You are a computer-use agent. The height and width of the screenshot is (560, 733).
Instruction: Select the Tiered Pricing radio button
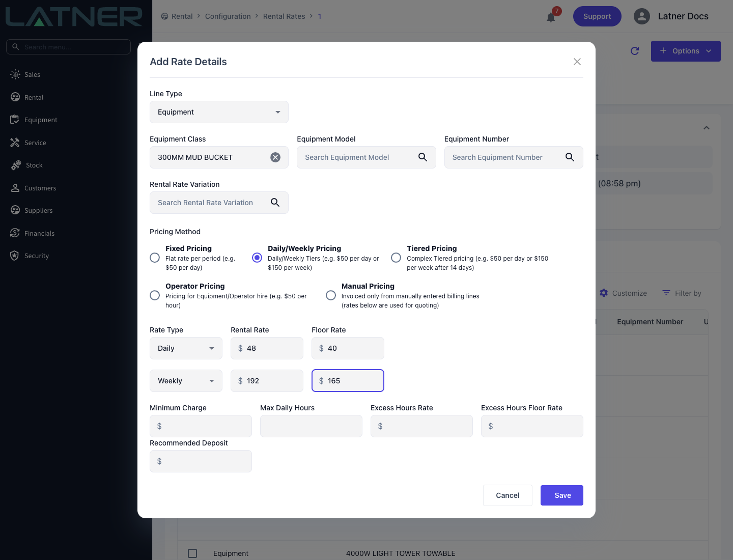coord(396,258)
